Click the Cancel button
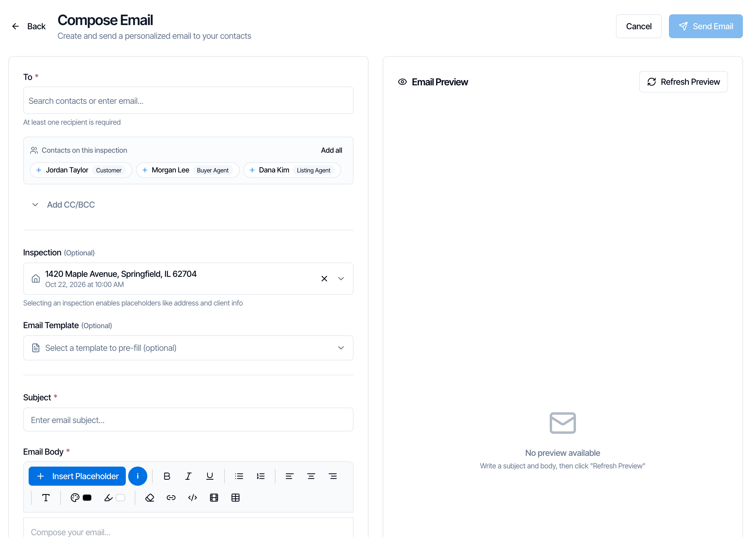 pyautogui.click(x=639, y=26)
